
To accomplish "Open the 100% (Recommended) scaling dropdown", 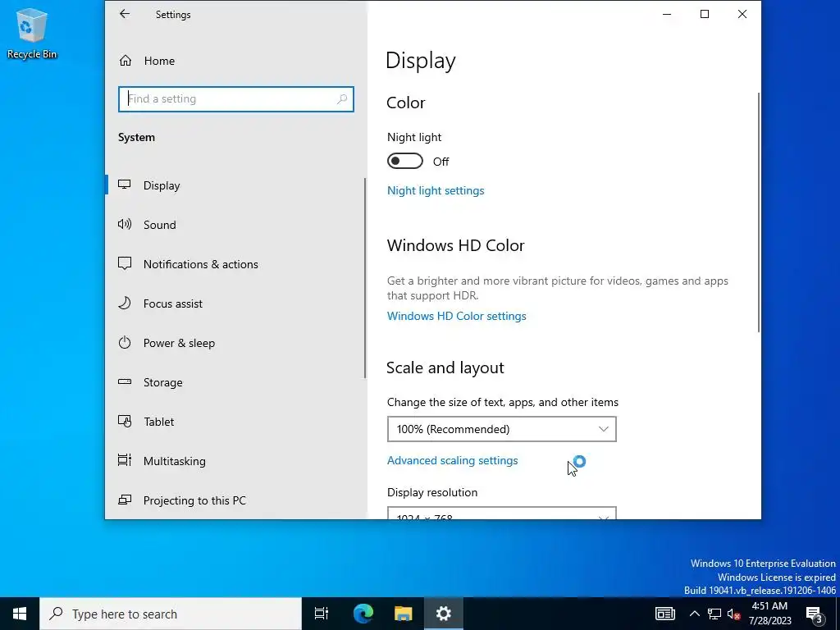I will 501,429.
